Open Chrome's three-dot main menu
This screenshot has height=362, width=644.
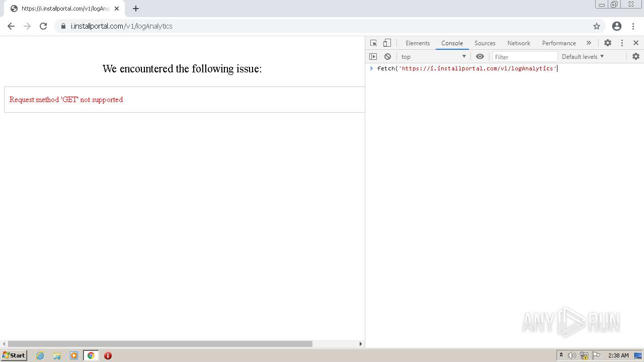pos(633,26)
